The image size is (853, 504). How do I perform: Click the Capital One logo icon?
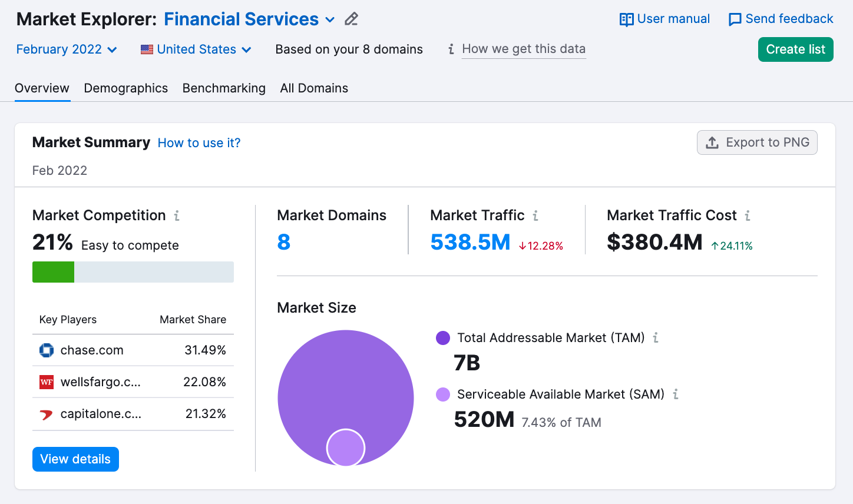coord(47,415)
